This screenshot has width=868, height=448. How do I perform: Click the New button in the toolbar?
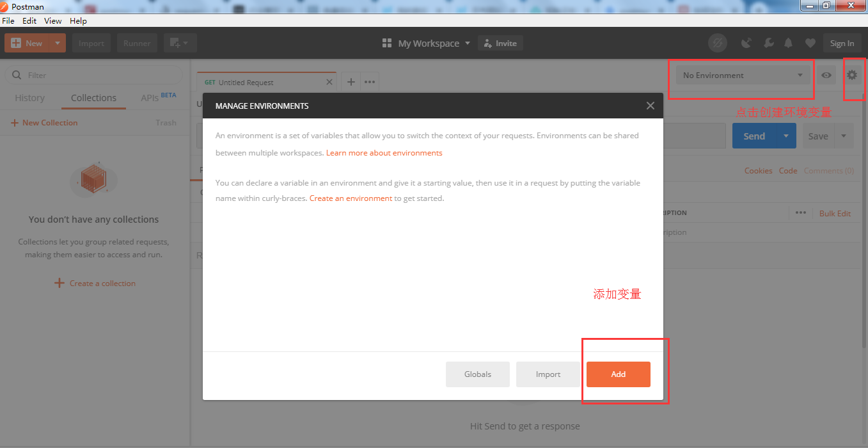click(x=27, y=43)
